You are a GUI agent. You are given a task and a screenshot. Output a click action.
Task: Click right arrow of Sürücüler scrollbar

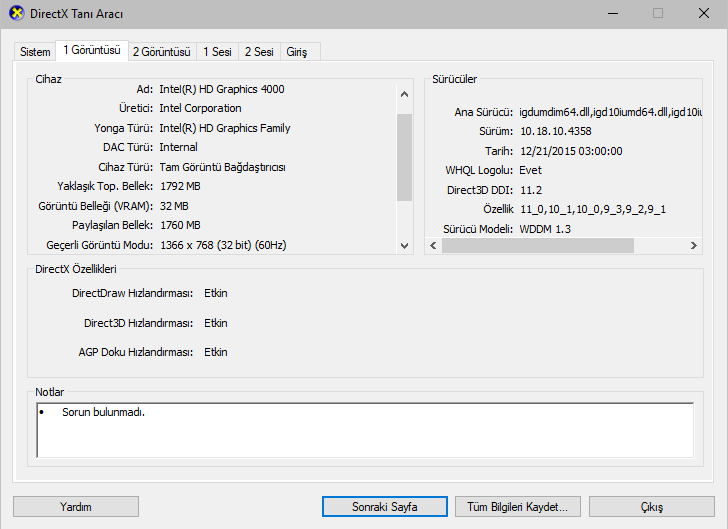(x=694, y=245)
